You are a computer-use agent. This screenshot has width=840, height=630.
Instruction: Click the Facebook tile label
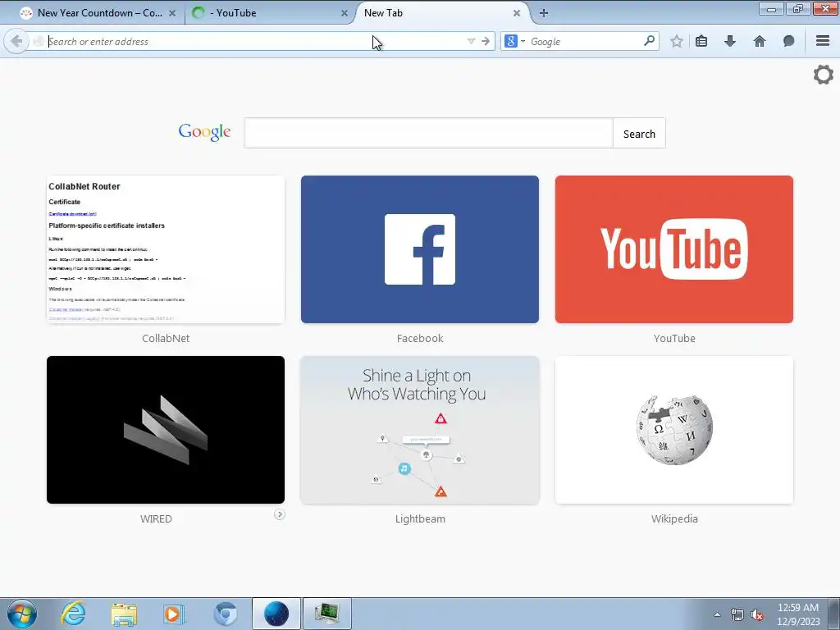tap(420, 338)
